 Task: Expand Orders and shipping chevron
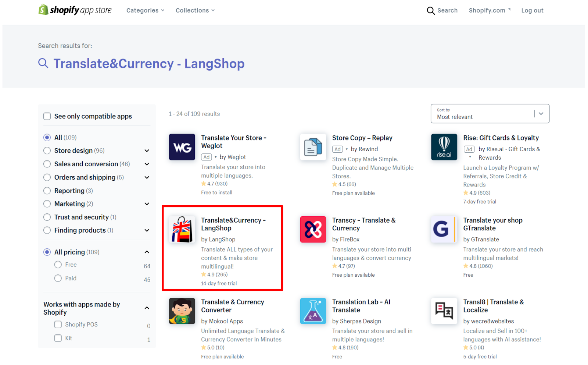(x=147, y=177)
